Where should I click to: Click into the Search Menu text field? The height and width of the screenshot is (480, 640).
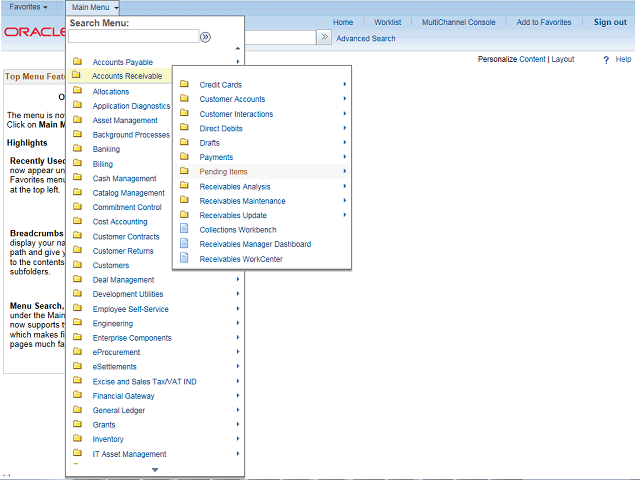tap(133, 37)
